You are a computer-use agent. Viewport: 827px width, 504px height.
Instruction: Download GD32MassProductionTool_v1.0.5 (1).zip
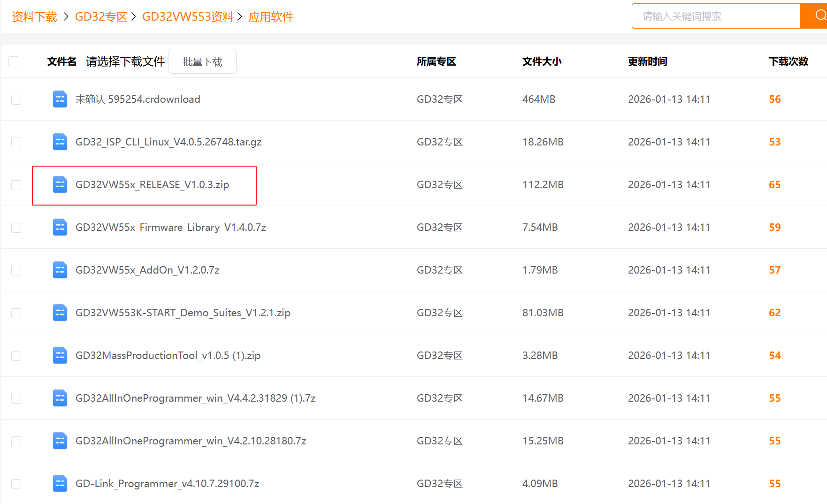click(x=168, y=355)
